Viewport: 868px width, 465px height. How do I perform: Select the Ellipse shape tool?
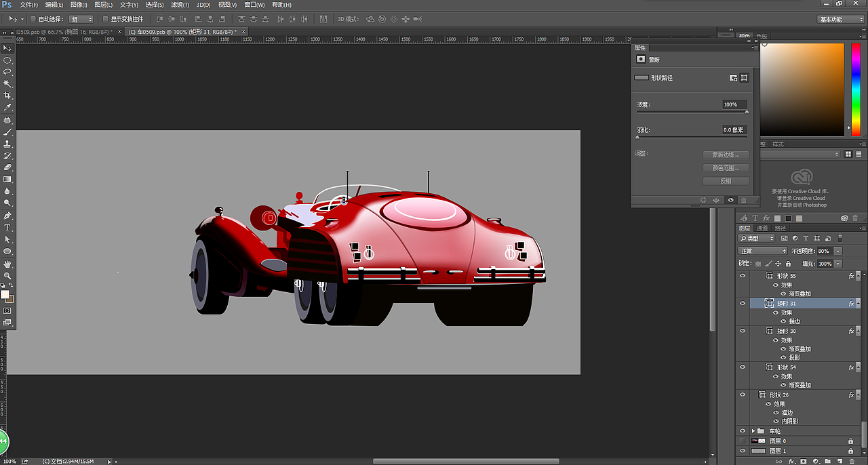coord(7,251)
